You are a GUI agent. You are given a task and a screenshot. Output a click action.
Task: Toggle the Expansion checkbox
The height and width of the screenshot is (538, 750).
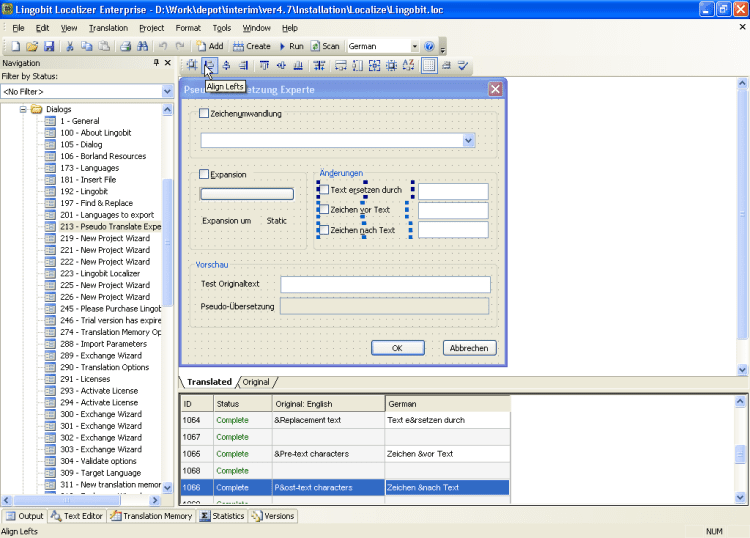coord(205,174)
